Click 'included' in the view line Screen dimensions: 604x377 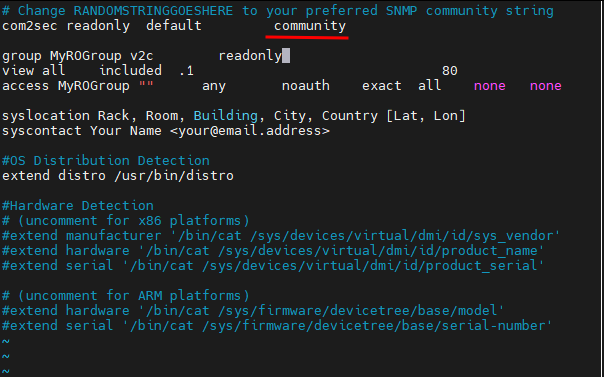pyautogui.click(x=130, y=70)
